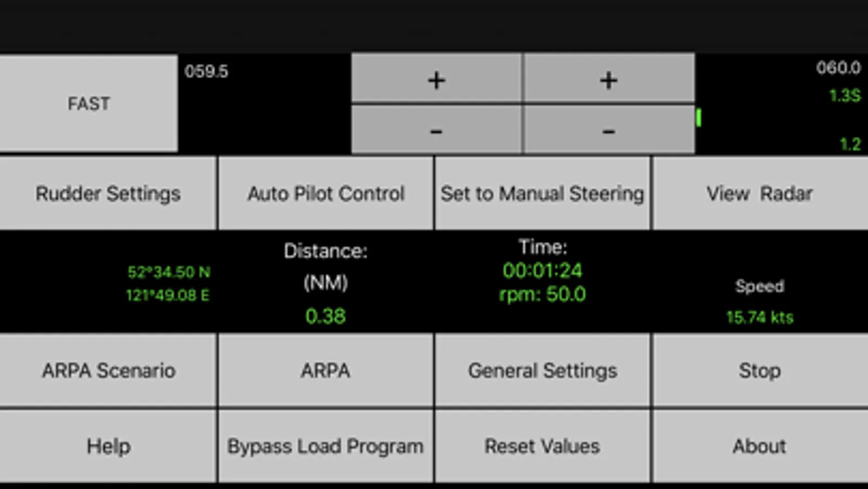Open Rudder Settings

[107, 193]
